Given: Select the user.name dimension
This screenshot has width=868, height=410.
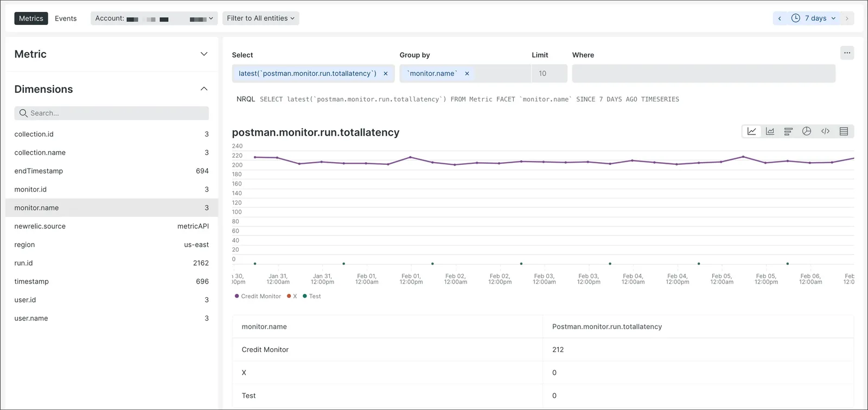Looking at the screenshot, I should [111, 318].
